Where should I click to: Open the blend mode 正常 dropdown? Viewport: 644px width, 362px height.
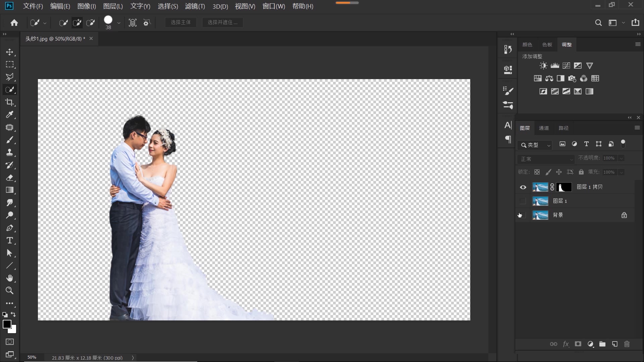[546, 159]
